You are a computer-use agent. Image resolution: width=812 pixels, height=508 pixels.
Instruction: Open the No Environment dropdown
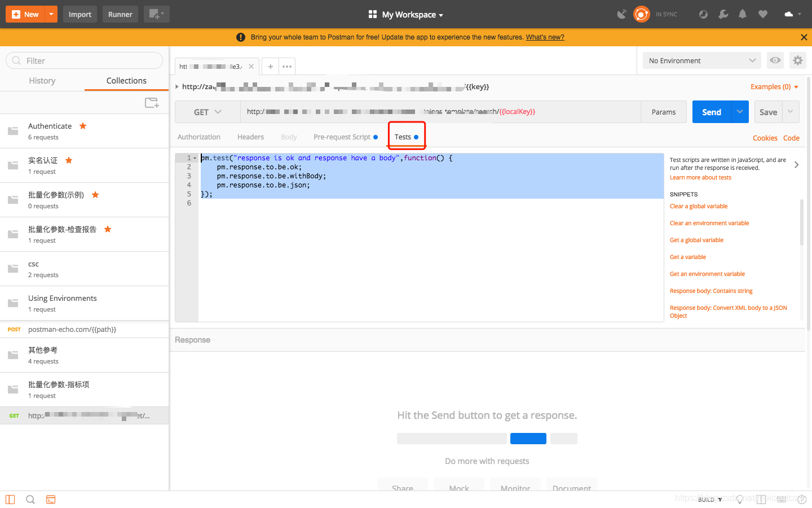tap(702, 60)
